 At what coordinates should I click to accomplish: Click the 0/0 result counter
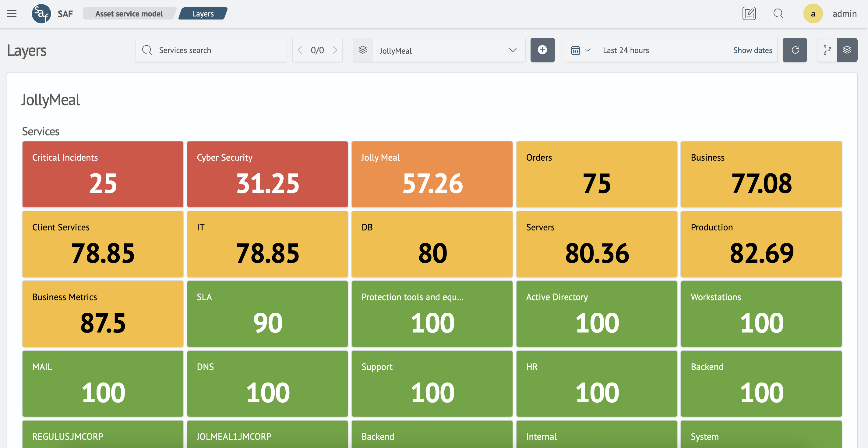(317, 50)
